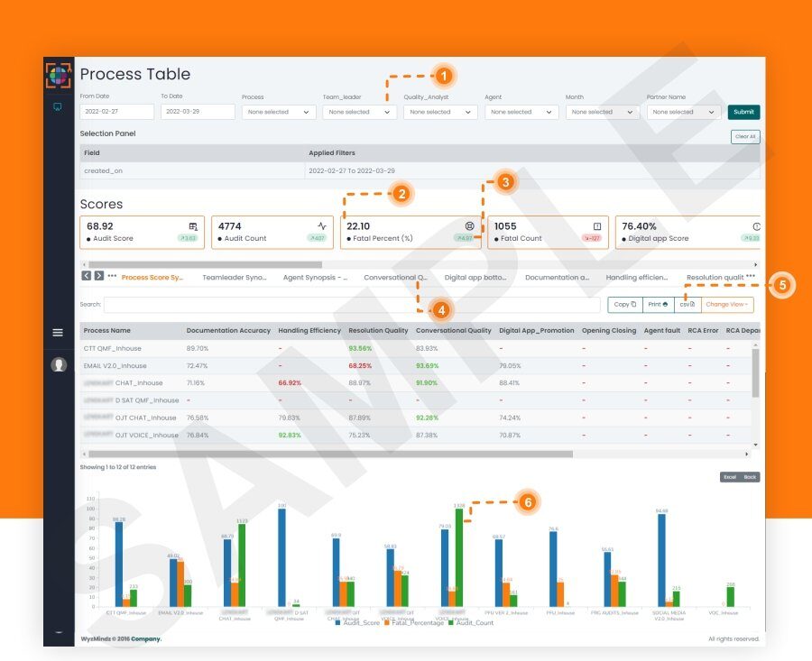Viewport: 812px width, 661px height.
Task: Switch to Teamleader Synopsis tab
Action: (234, 278)
